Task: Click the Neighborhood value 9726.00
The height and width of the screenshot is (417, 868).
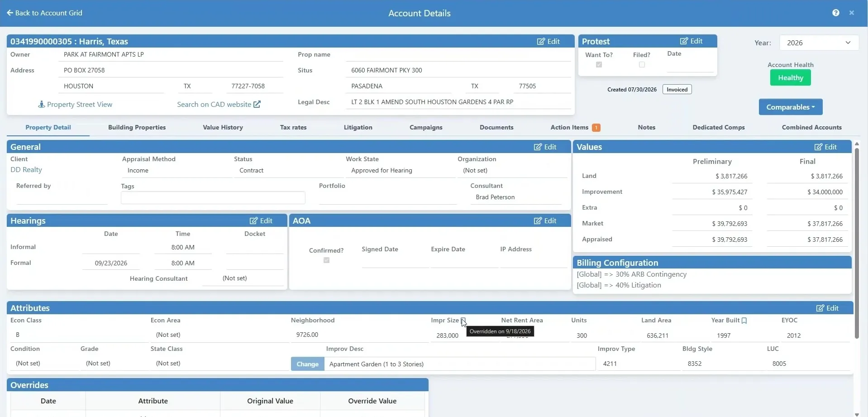Action: pyautogui.click(x=307, y=335)
